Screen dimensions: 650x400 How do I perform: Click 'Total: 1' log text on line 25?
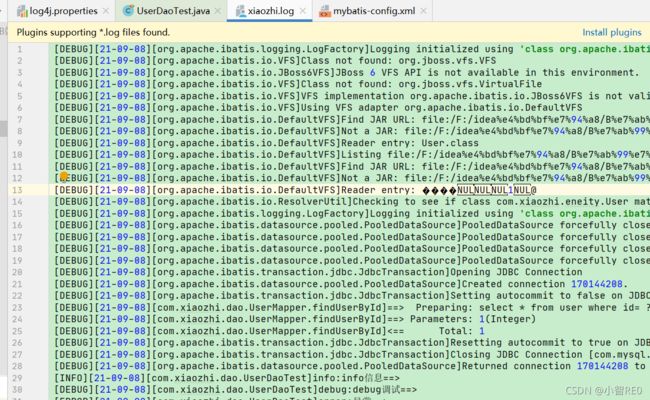[461, 331]
